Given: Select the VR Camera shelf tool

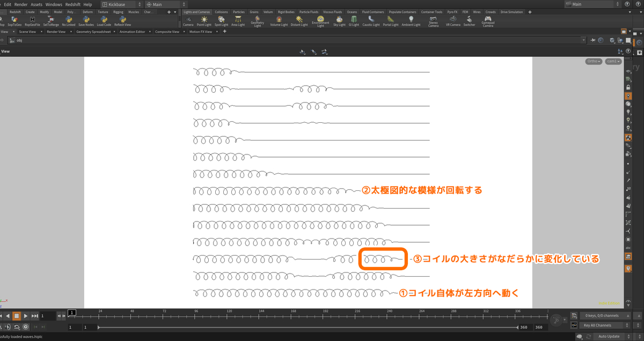Looking at the screenshot, I should 452,21.
